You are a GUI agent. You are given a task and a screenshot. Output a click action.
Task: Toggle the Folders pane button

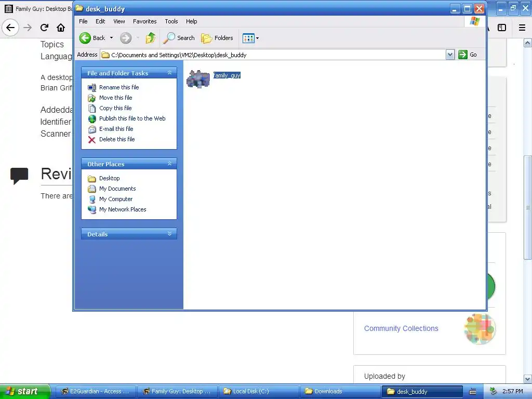217,38
